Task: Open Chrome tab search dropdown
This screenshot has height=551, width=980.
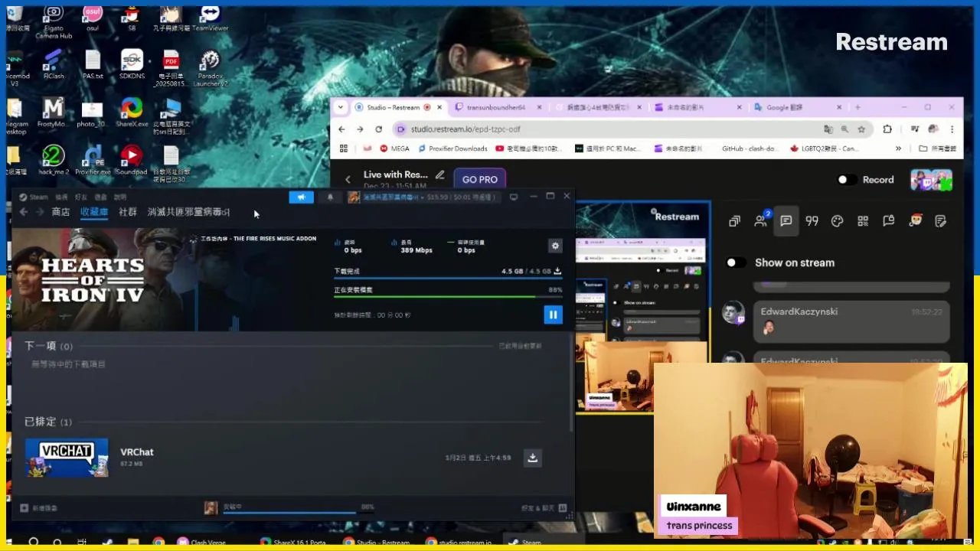Action: click(x=341, y=107)
